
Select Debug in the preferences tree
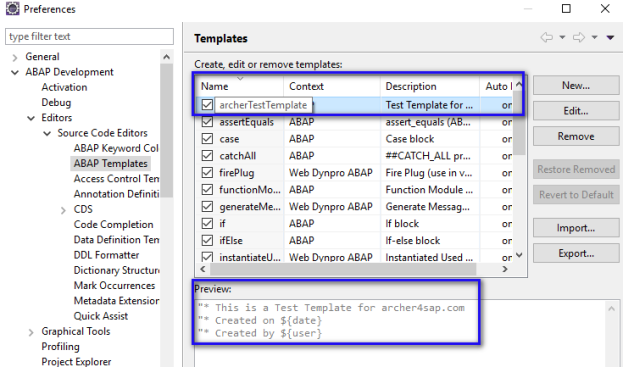coord(56,102)
